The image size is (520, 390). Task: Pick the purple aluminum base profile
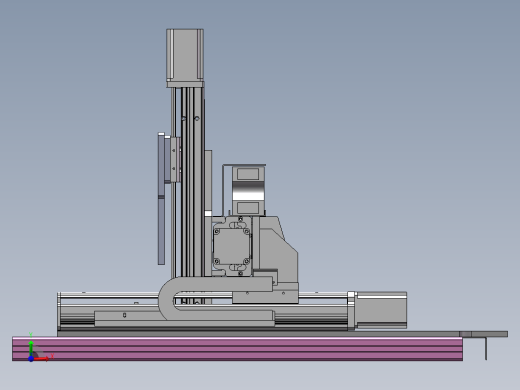click(x=237, y=349)
